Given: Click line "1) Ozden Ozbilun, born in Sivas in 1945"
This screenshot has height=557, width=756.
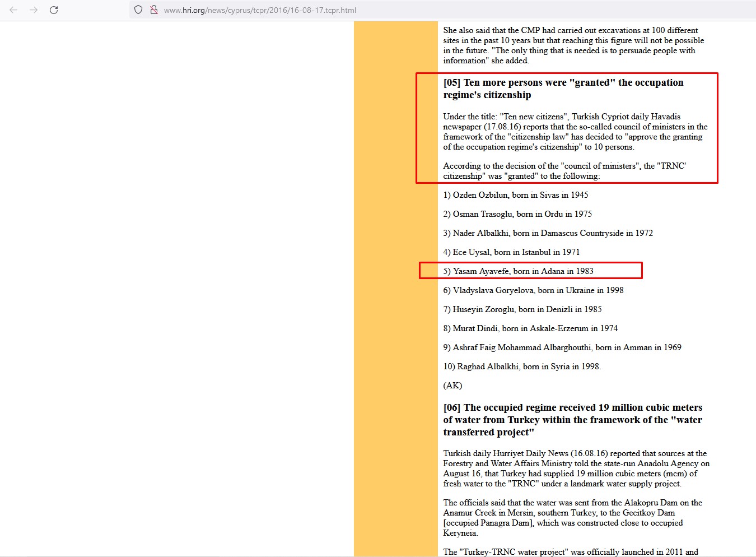Looking at the screenshot, I should [516, 195].
